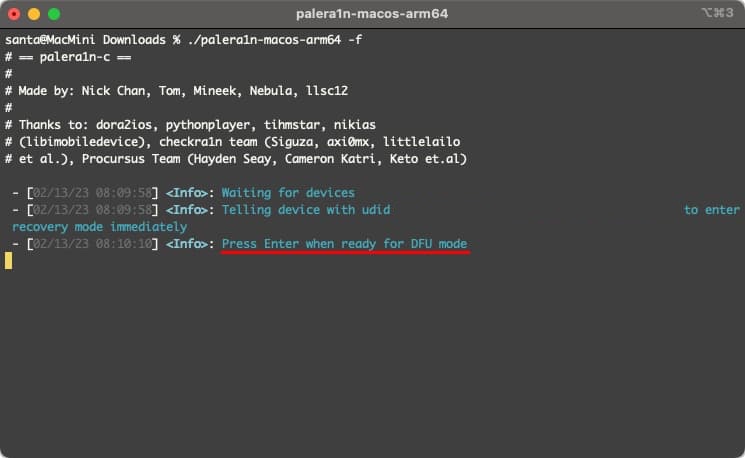Click the 'recovery mode immediately' text

pyautogui.click(x=99, y=227)
